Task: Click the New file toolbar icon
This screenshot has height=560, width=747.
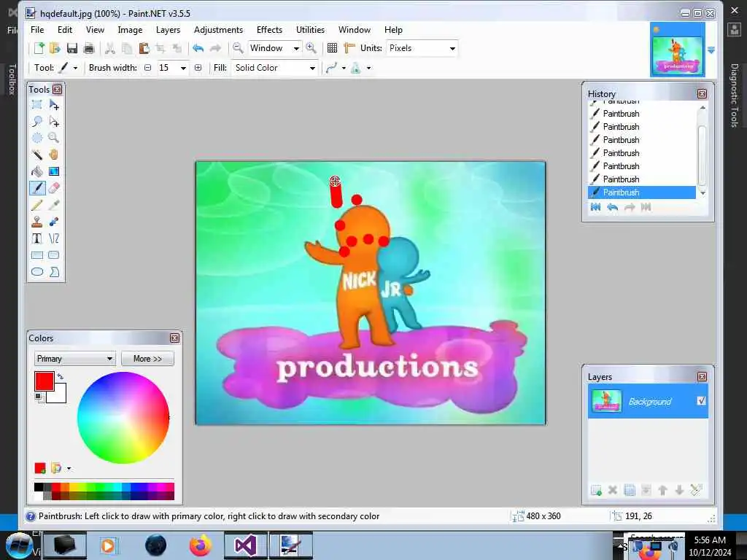Action: [39, 48]
